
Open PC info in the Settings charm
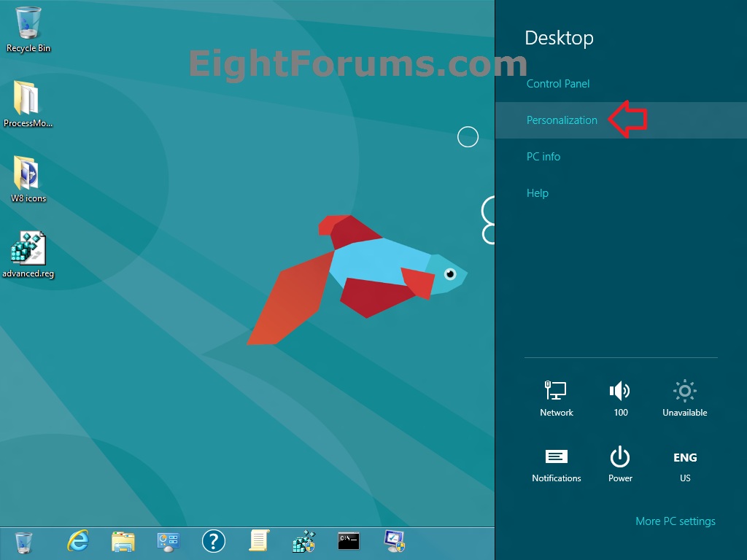[x=543, y=157]
